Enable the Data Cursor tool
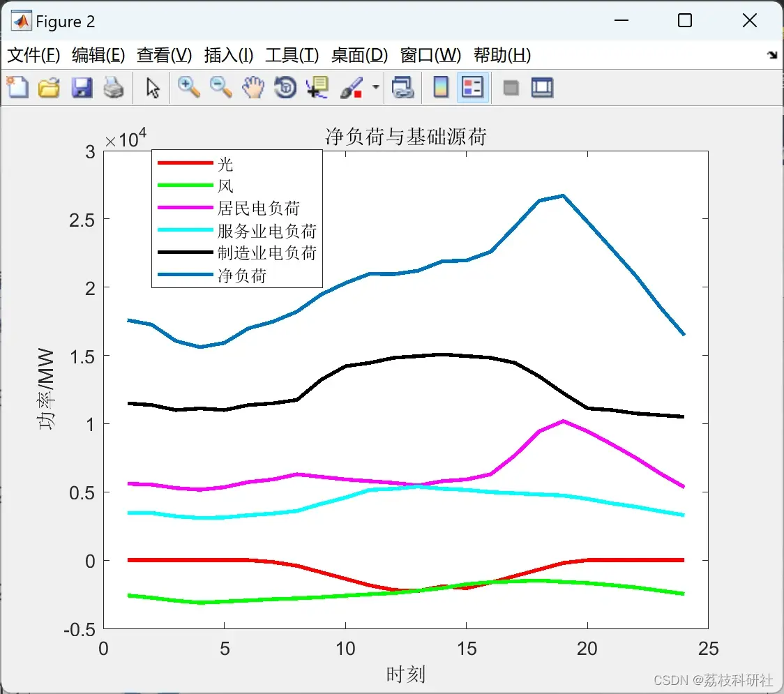 317,87
